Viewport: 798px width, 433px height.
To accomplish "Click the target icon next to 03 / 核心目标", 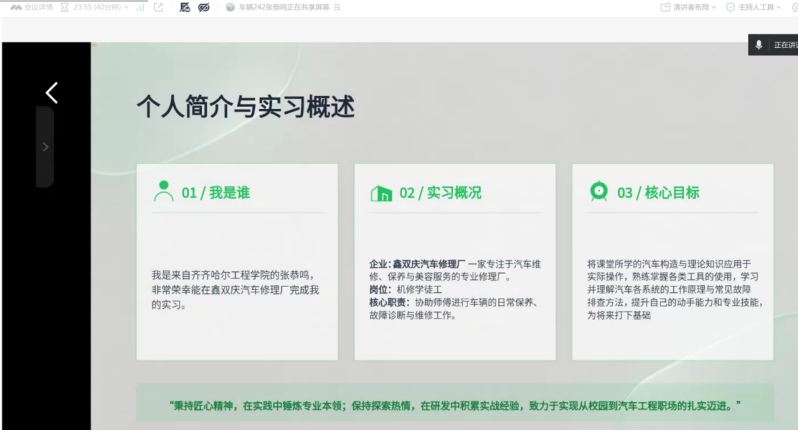I will click(599, 192).
